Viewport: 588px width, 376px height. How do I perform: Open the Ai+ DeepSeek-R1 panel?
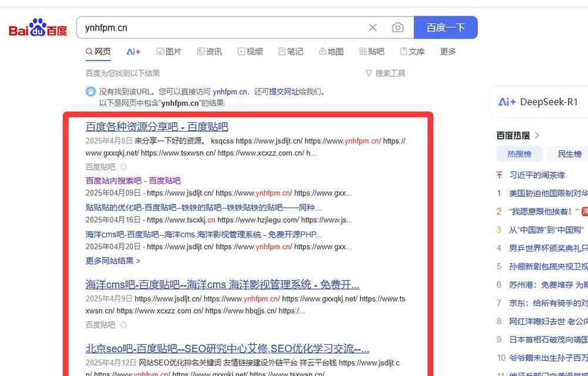[538, 102]
